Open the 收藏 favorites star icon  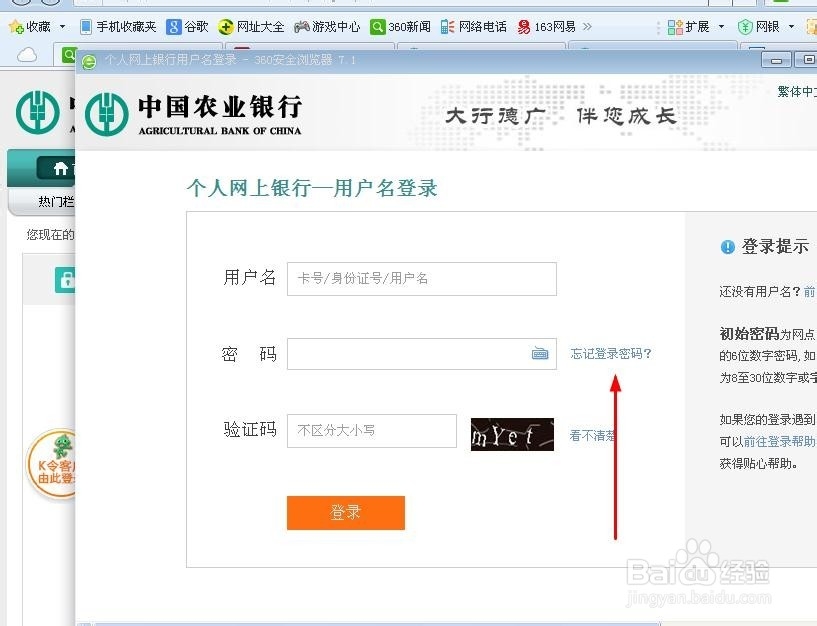16,26
